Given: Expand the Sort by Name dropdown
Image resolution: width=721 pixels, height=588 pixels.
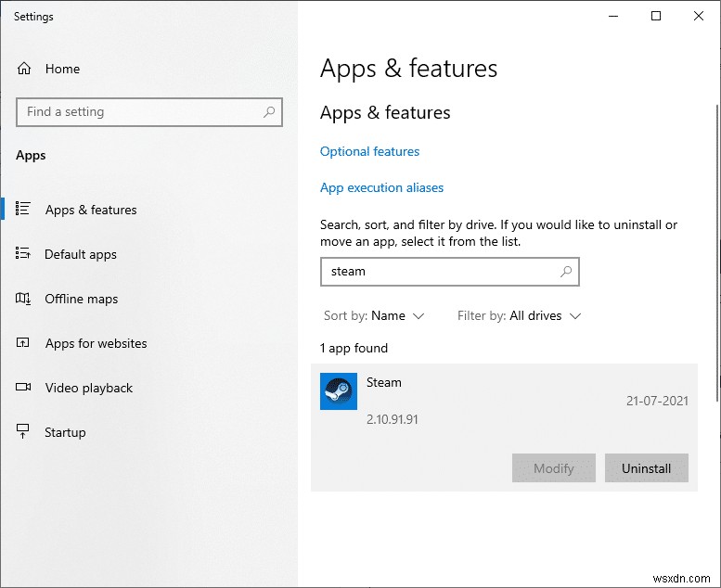Looking at the screenshot, I should tap(374, 316).
